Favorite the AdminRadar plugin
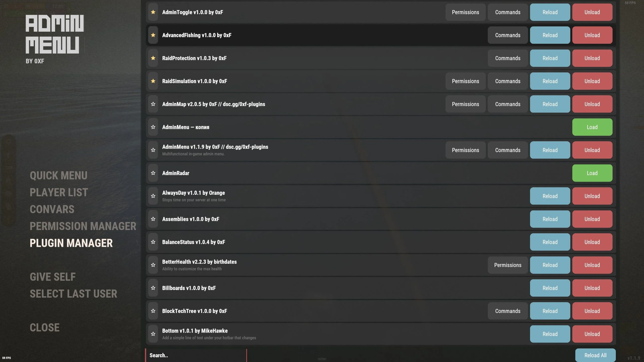The width and height of the screenshot is (644, 362). coord(153,173)
